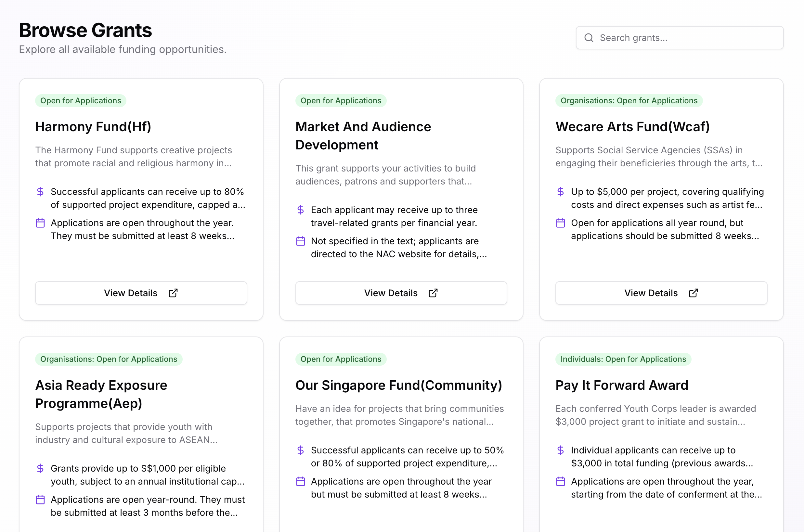Click calendar icon on Harmony Fund card

point(40,223)
